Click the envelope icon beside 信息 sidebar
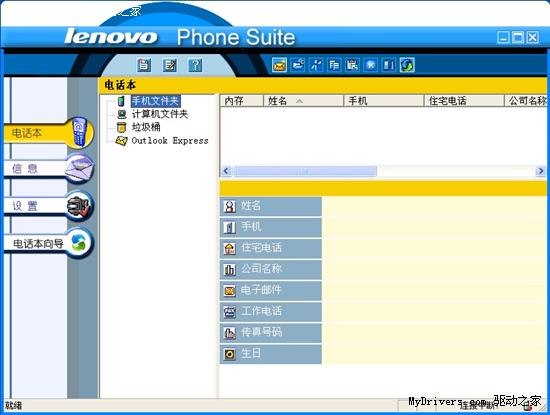550x415 pixels. [x=80, y=168]
